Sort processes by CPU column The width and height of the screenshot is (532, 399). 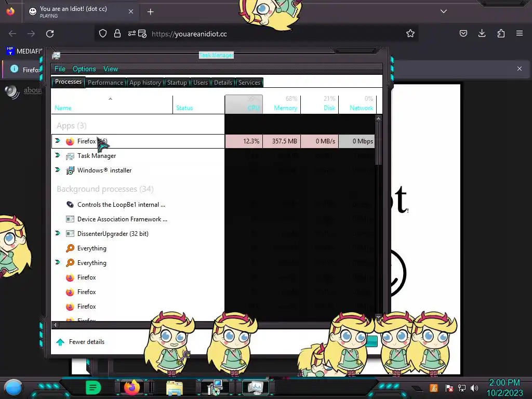point(244,104)
